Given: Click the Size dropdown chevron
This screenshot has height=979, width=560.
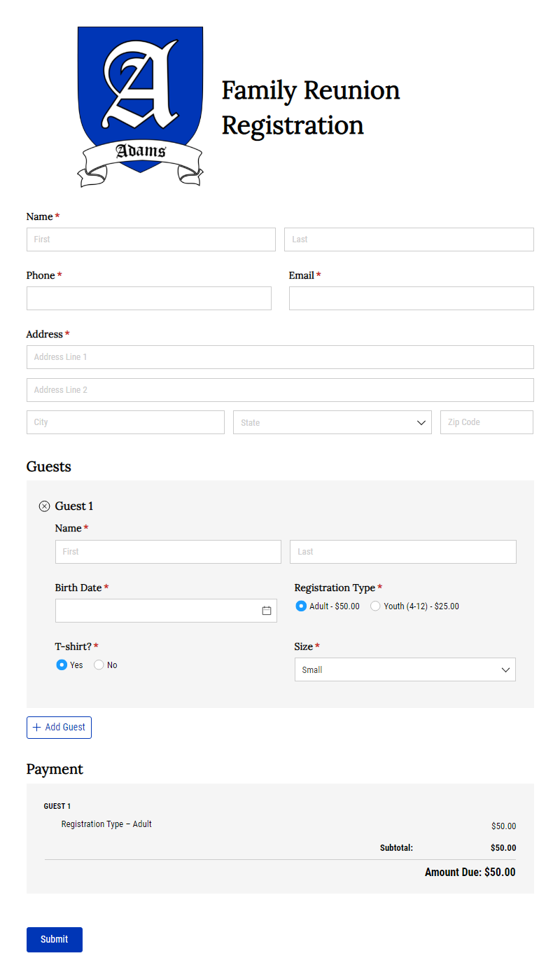Looking at the screenshot, I should [x=505, y=669].
